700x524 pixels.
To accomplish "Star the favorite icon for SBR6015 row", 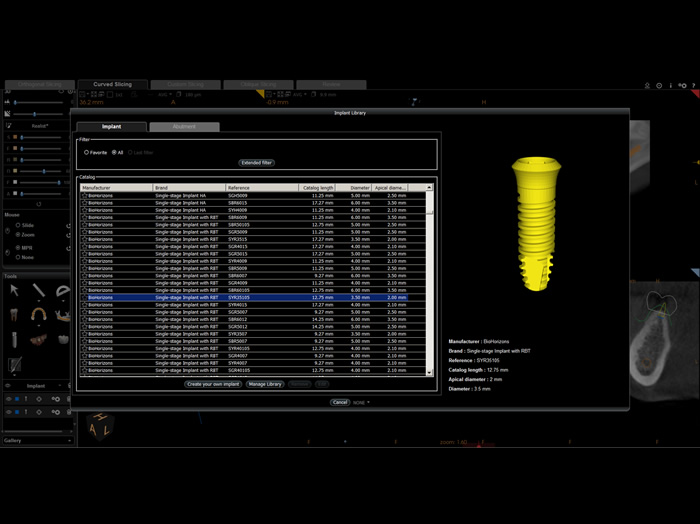I will [x=84, y=203].
